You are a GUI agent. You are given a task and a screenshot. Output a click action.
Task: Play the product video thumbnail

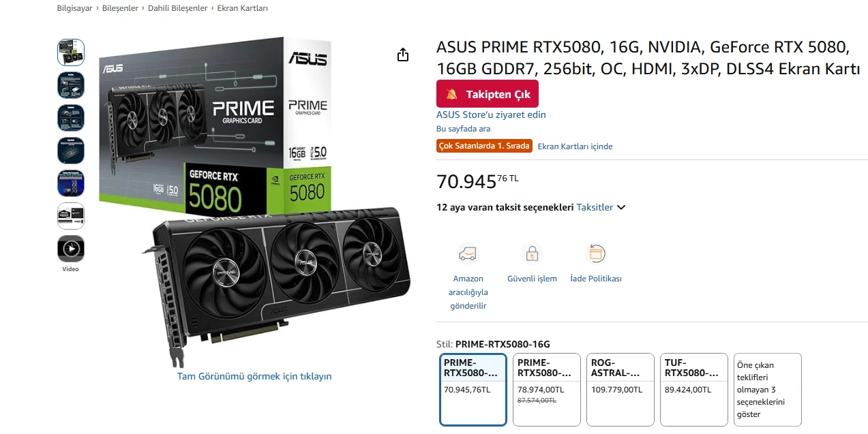[x=71, y=249]
